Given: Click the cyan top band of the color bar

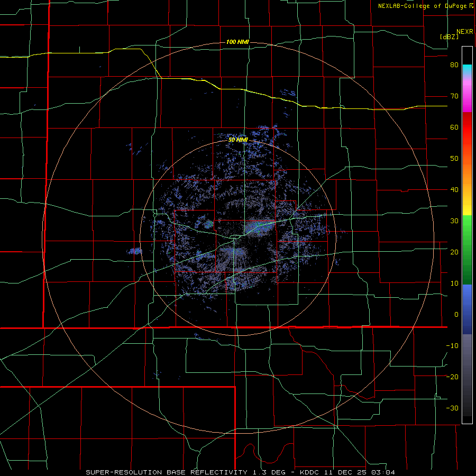Looking at the screenshot, I should (467, 69).
